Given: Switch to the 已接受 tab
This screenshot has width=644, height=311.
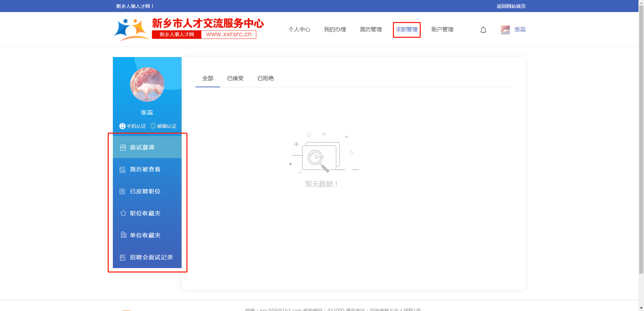Looking at the screenshot, I should pyautogui.click(x=235, y=78).
